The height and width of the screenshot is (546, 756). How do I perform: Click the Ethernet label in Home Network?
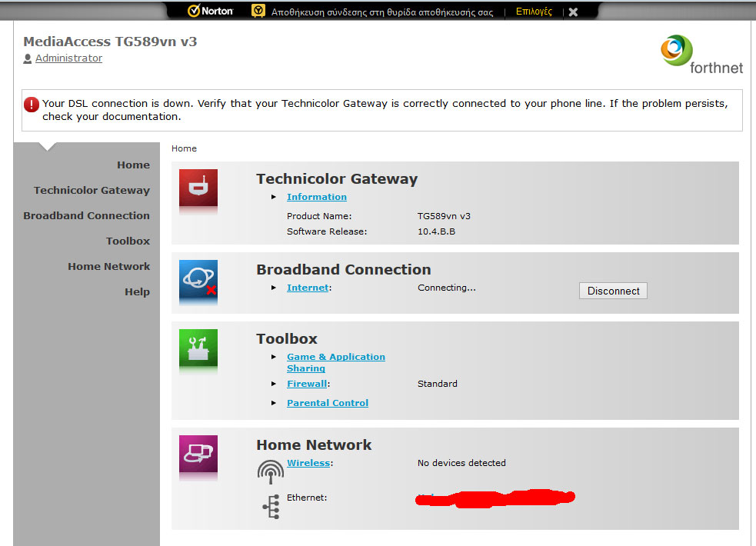pyautogui.click(x=307, y=498)
